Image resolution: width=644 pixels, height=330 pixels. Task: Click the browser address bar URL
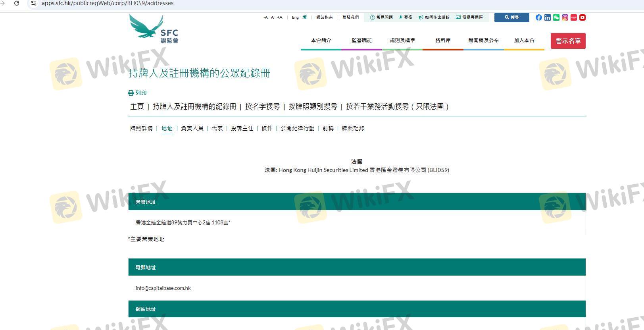pyautogui.click(x=108, y=3)
